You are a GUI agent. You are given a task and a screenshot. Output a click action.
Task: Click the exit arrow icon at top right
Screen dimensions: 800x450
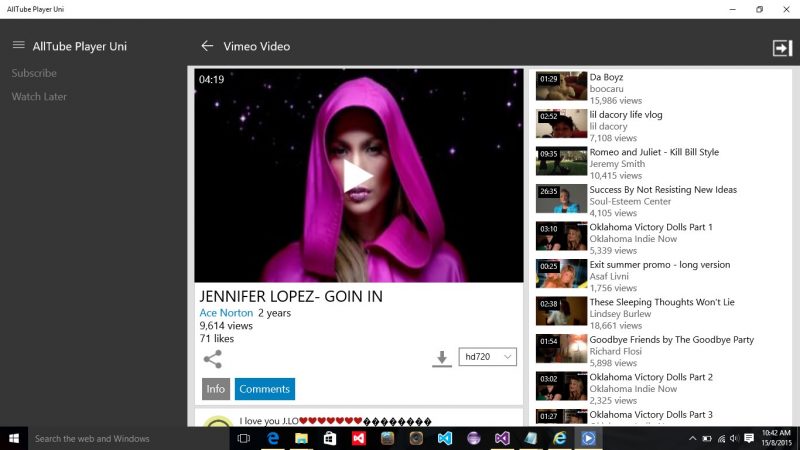782,48
